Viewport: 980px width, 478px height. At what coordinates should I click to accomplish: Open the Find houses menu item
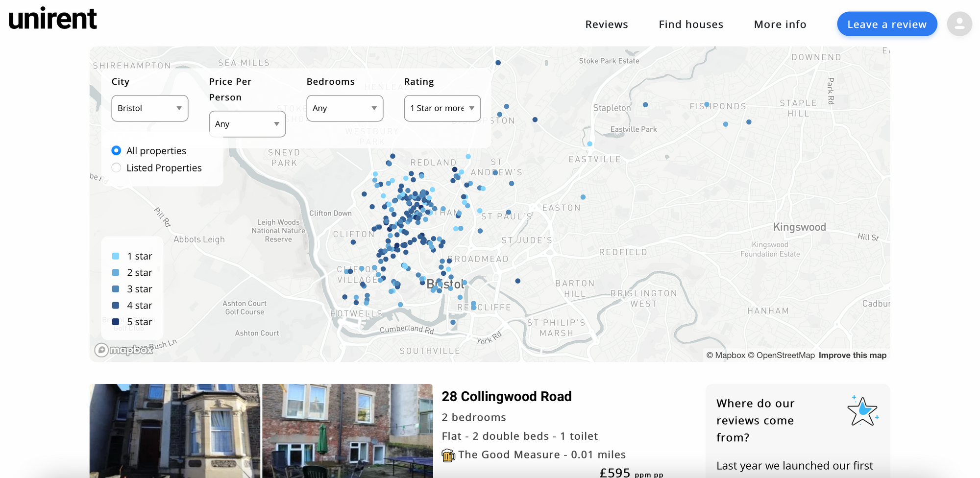(690, 24)
